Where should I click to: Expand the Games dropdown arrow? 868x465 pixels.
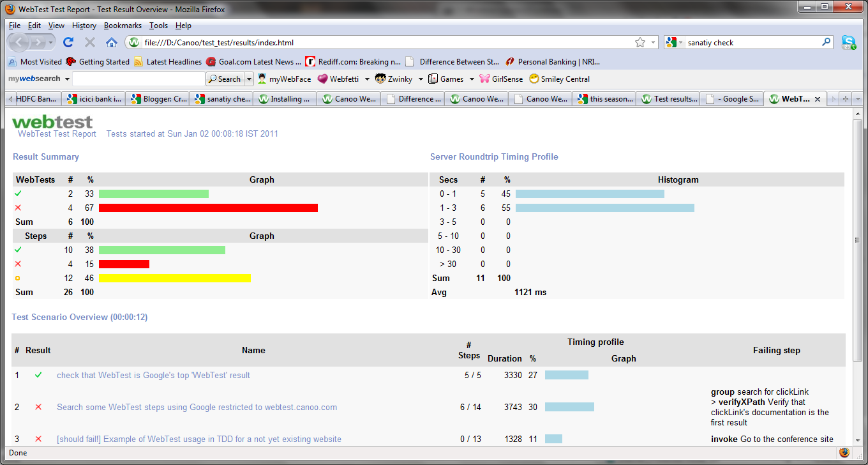point(472,79)
